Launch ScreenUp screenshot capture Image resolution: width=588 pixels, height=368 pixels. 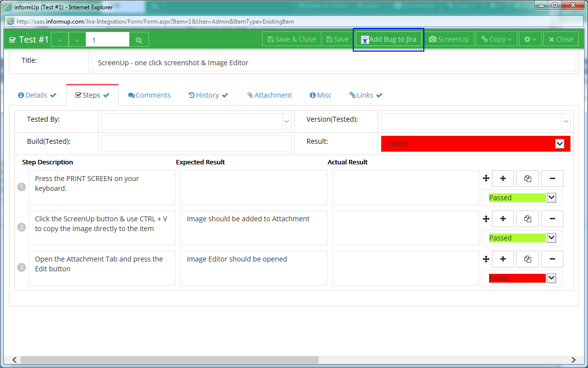point(449,39)
